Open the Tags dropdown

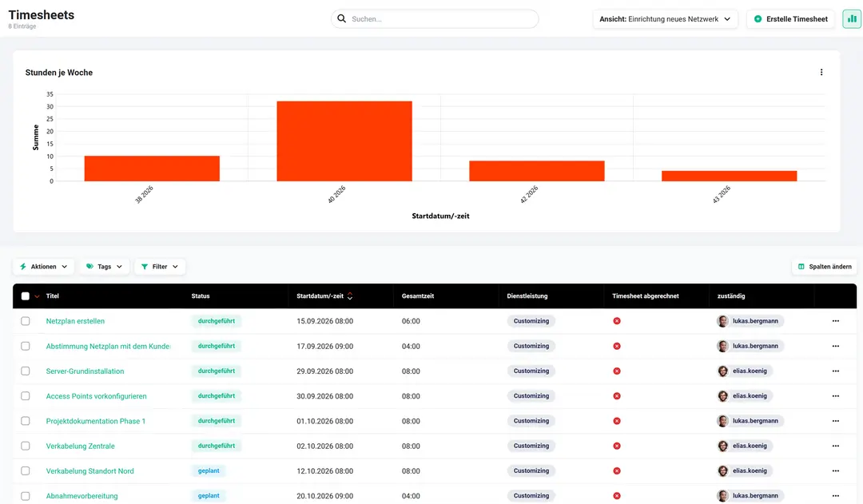[x=104, y=266]
